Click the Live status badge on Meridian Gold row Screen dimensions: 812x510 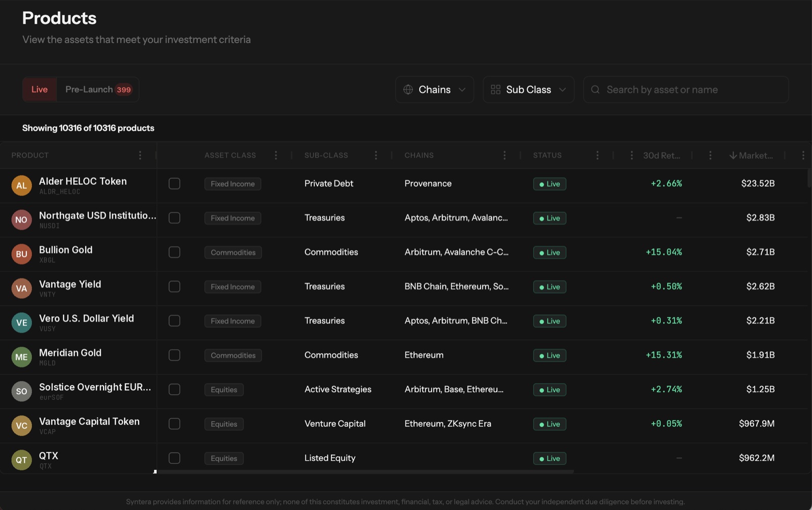550,356
